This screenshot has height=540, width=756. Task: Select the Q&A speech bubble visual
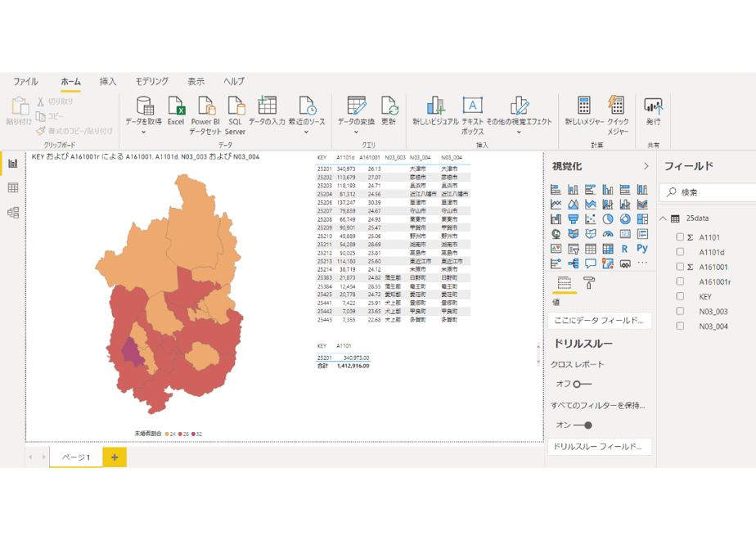point(591,263)
